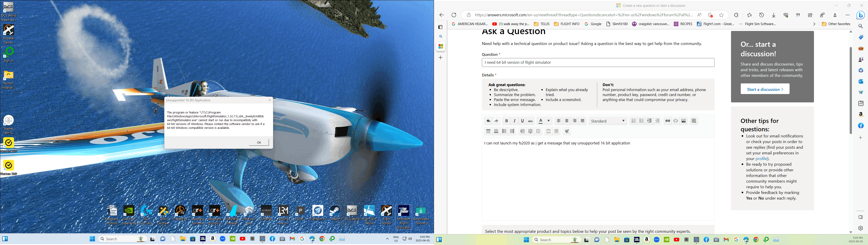Insert an image via the picture icon

click(x=684, y=121)
